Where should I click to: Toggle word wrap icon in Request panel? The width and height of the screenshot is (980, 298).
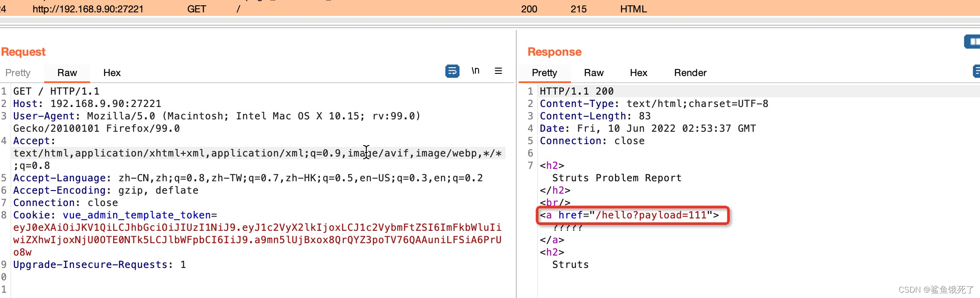452,71
